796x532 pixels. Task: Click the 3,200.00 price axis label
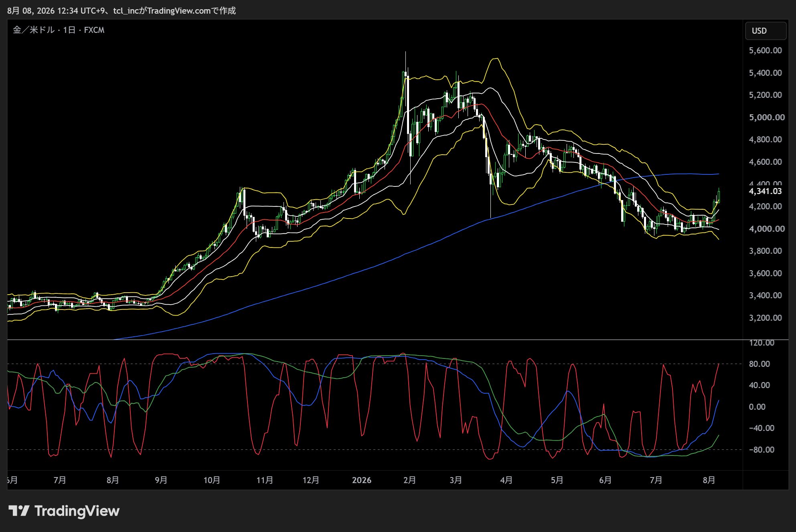point(765,318)
